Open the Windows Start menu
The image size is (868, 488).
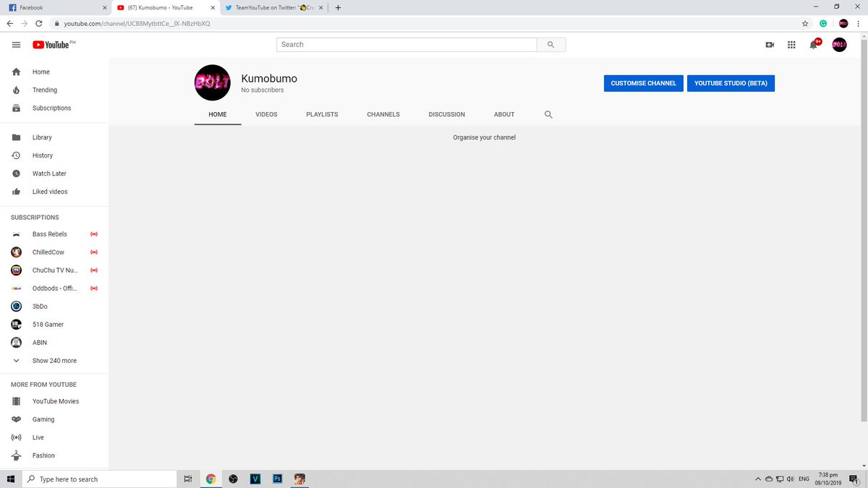point(10,479)
